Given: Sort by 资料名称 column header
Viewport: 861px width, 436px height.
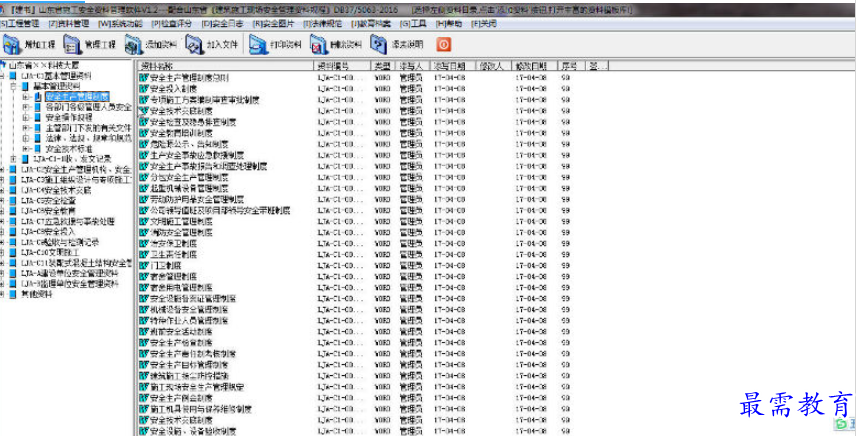Looking at the screenshot, I should [225, 66].
